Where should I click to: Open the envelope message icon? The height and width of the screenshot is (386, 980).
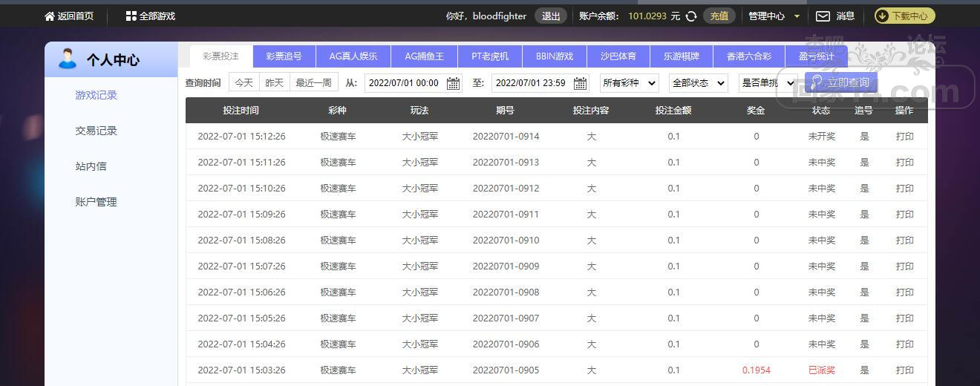tap(823, 16)
